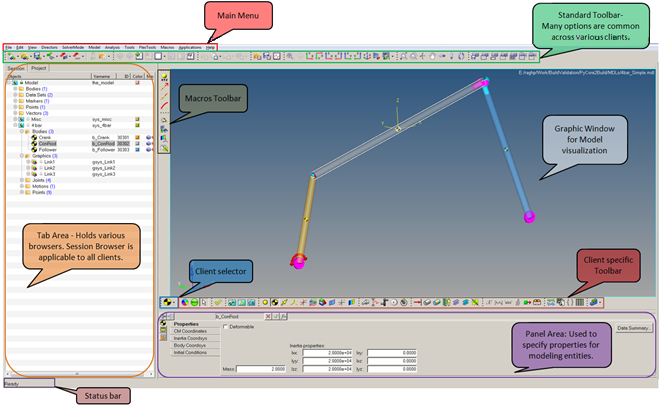Open the MotionView client selector icon
The width and height of the screenshot is (660, 407).
coord(167,302)
